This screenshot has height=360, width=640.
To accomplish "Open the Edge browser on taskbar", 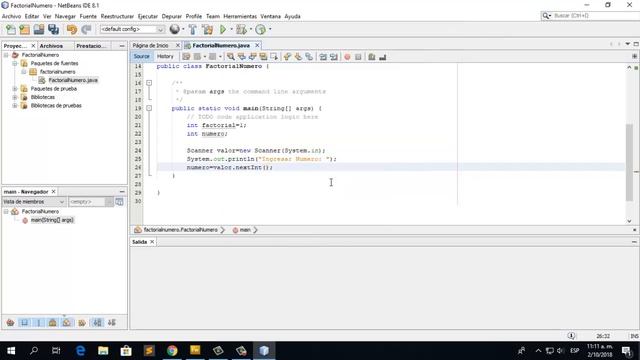I will 80,351.
